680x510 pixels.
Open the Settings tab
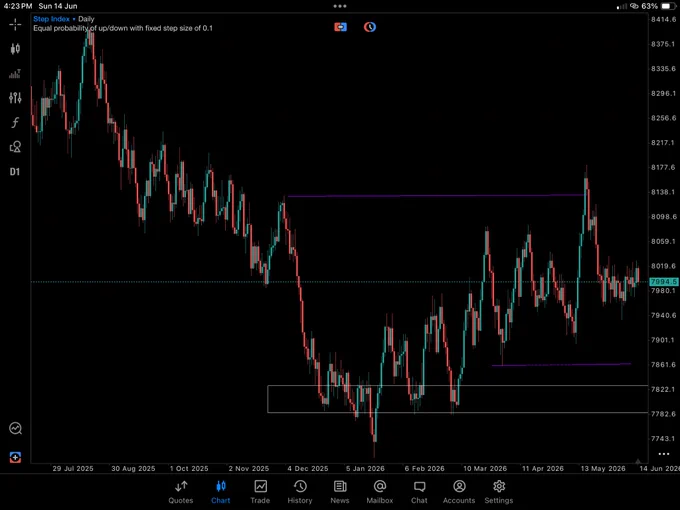499,492
